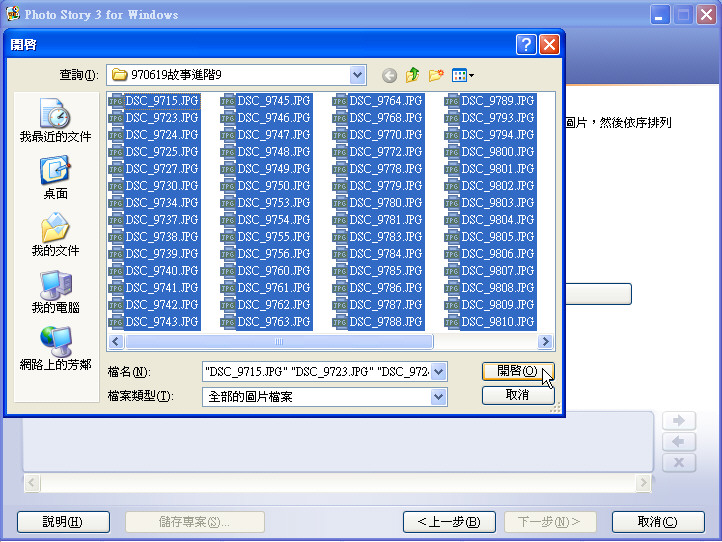
Task: Click the Help (說明) button
Action: pos(62,522)
